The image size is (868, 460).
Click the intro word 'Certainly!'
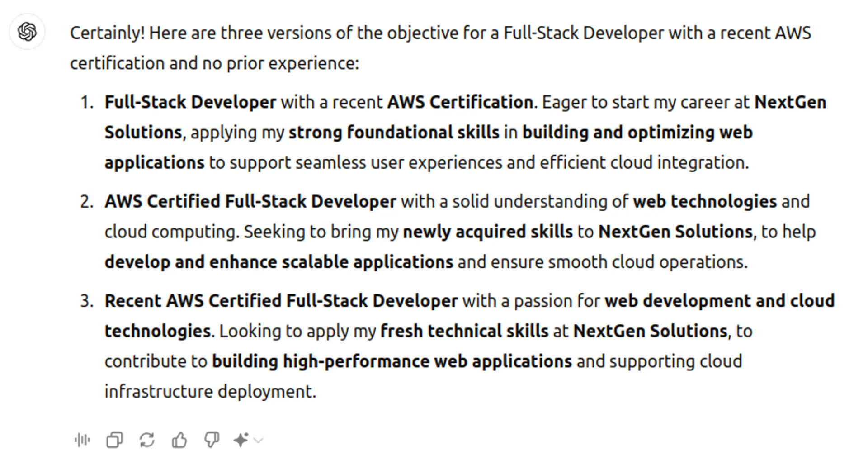(x=107, y=33)
